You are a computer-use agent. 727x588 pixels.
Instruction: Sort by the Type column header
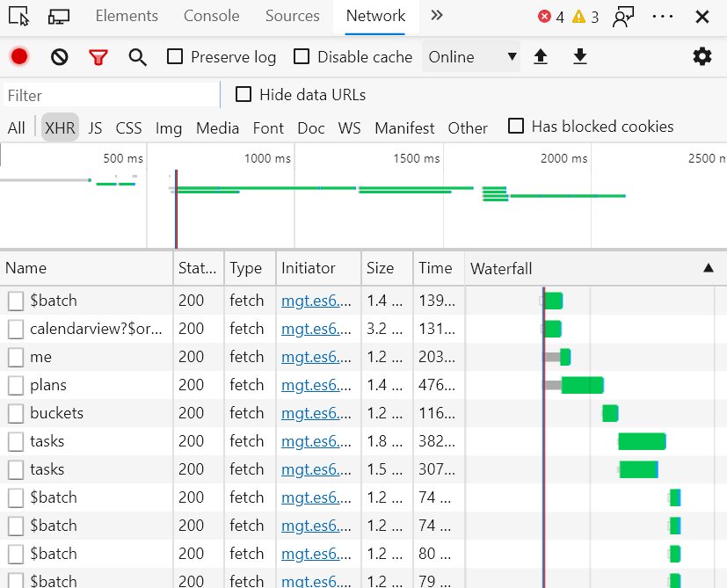pyautogui.click(x=250, y=268)
